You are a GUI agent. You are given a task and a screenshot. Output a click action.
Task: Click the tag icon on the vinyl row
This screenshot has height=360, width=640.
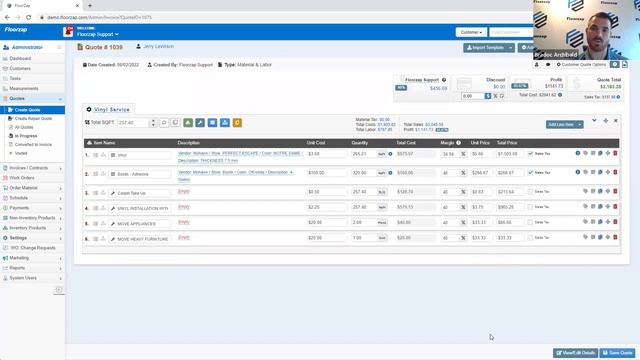pyautogui.click(x=585, y=153)
